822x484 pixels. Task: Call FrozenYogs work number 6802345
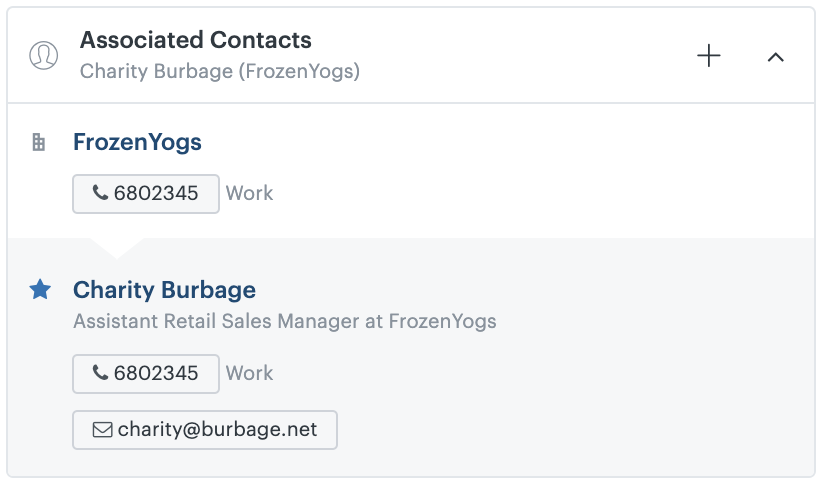point(146,194)
